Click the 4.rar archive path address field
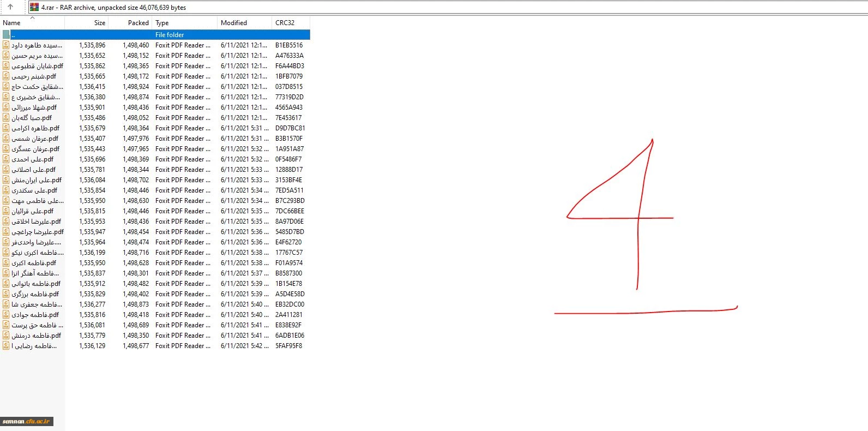Screen dimensions: 868x431 click(x=436, y=8)
